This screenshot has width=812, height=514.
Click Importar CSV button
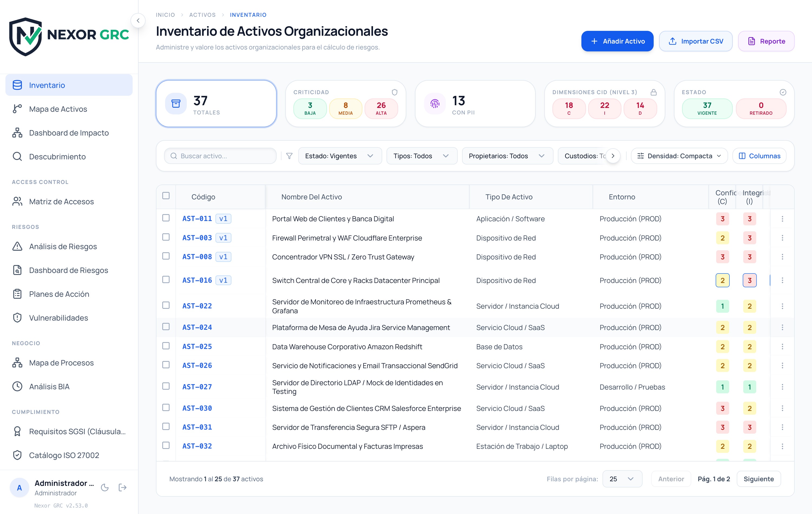point(696,41)
